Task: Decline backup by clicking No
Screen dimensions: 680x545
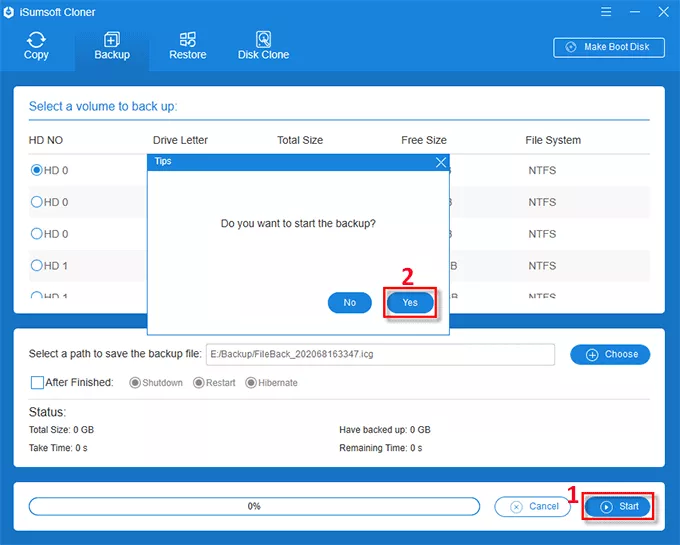Action: click(x=349, y=302)
